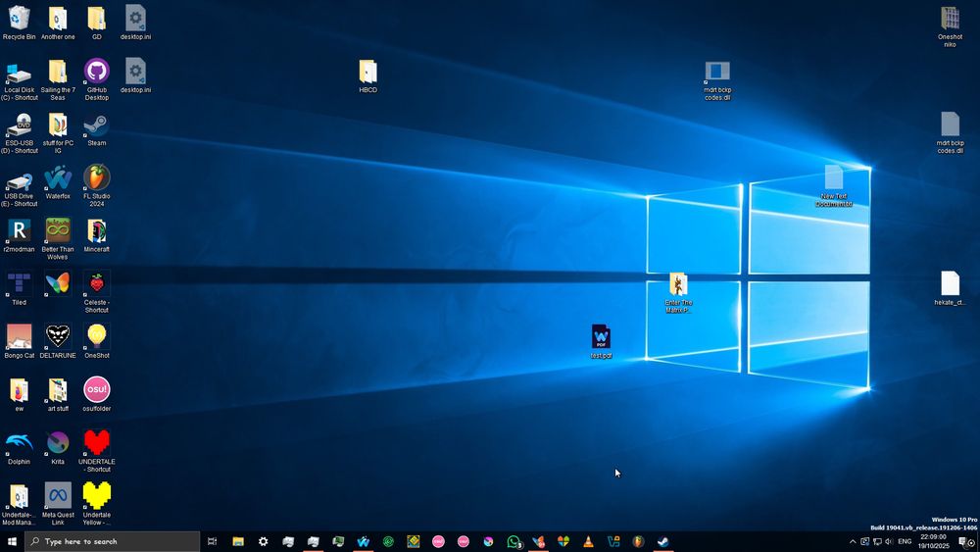Select the Minecraft desktop icon
Viewport: 980px width, 552px height.
click(x=97, y=235)
